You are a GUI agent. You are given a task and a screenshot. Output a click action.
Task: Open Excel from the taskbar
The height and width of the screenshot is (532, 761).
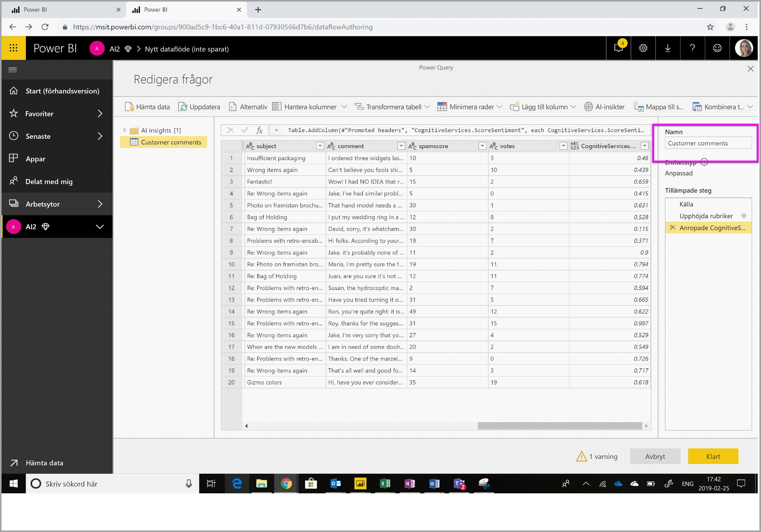coord(385,484)
